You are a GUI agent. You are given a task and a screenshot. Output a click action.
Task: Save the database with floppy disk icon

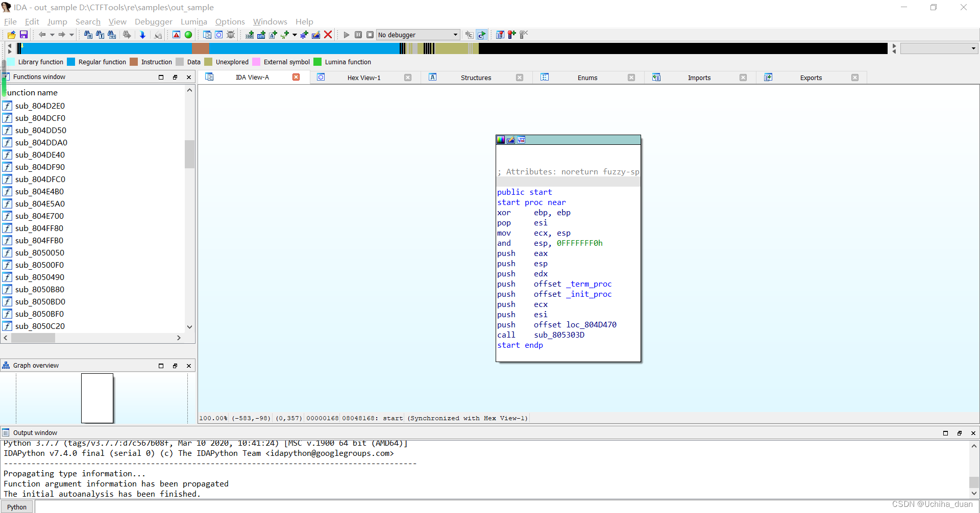[23, 35]
